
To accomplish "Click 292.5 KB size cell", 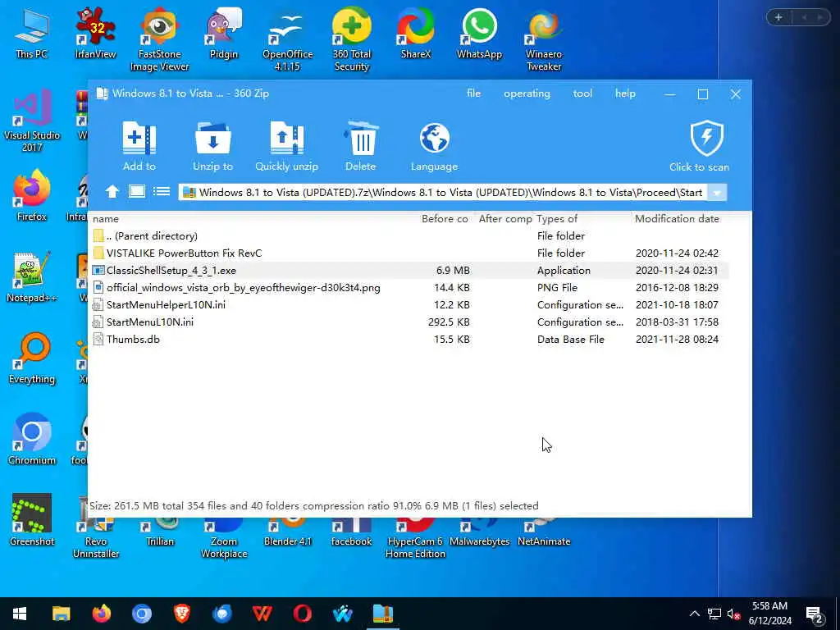I will 449,322.
